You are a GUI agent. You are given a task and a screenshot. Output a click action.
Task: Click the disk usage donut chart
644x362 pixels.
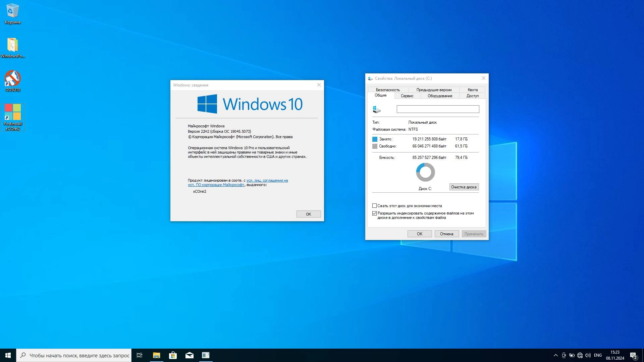[425, 172]
